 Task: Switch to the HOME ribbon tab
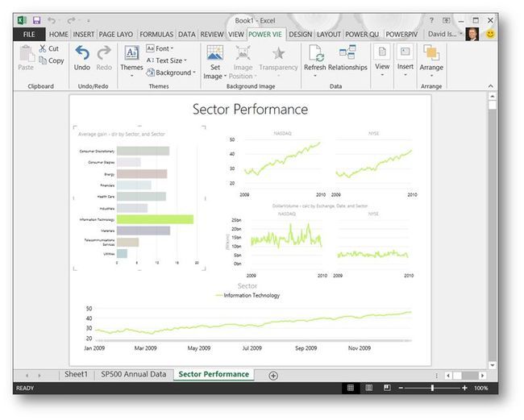59,35
